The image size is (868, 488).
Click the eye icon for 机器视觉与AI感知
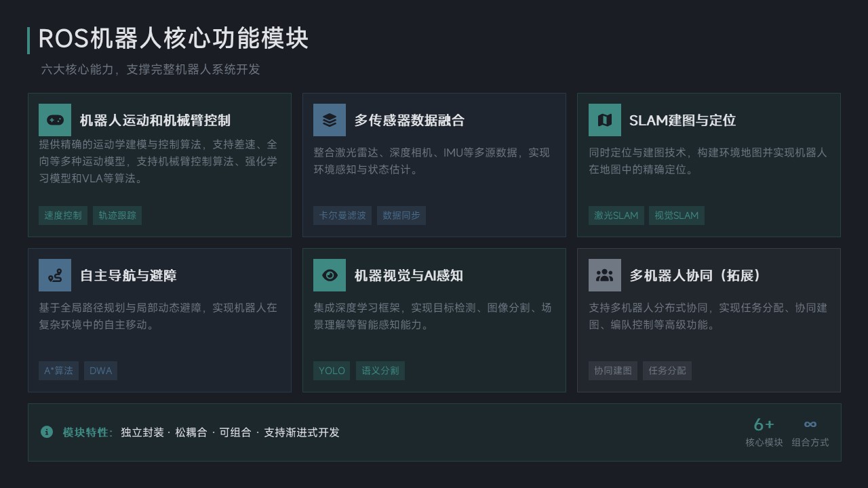tap(330, 275)
